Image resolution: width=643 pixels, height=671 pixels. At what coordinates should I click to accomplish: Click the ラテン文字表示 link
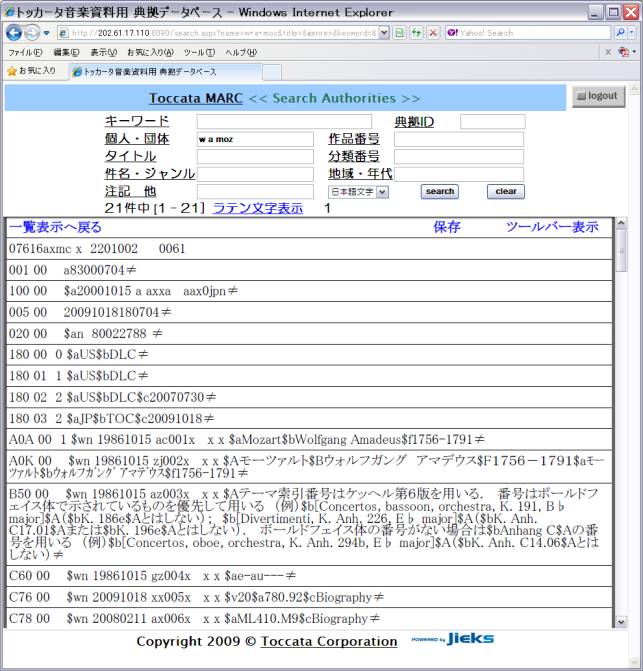(258, 208)
